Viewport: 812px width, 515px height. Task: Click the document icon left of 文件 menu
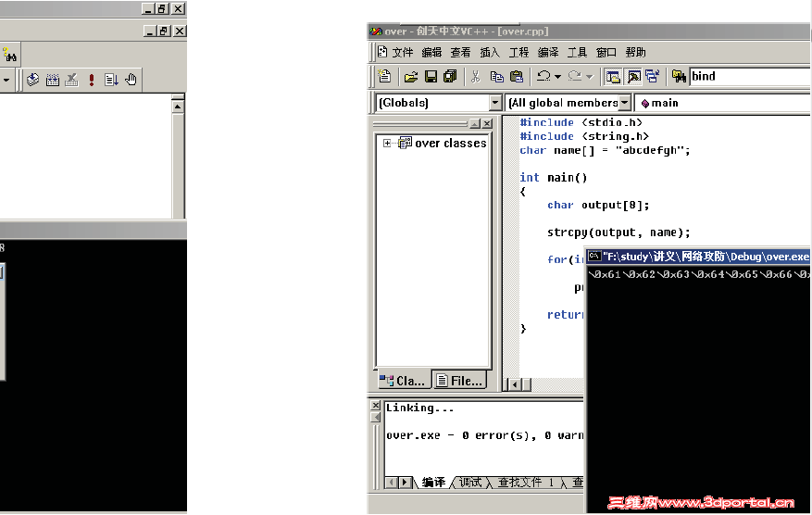click(x=382, y=52)
